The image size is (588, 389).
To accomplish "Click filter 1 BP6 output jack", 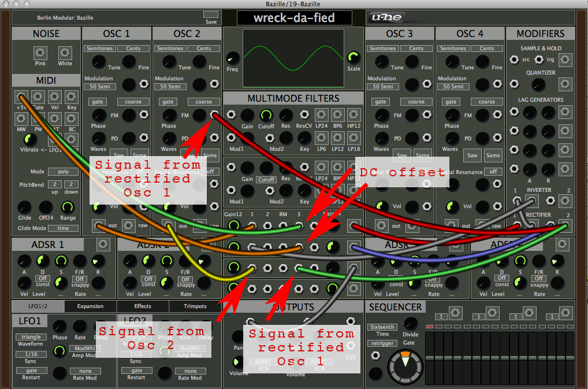I will [x=337, y=115].
